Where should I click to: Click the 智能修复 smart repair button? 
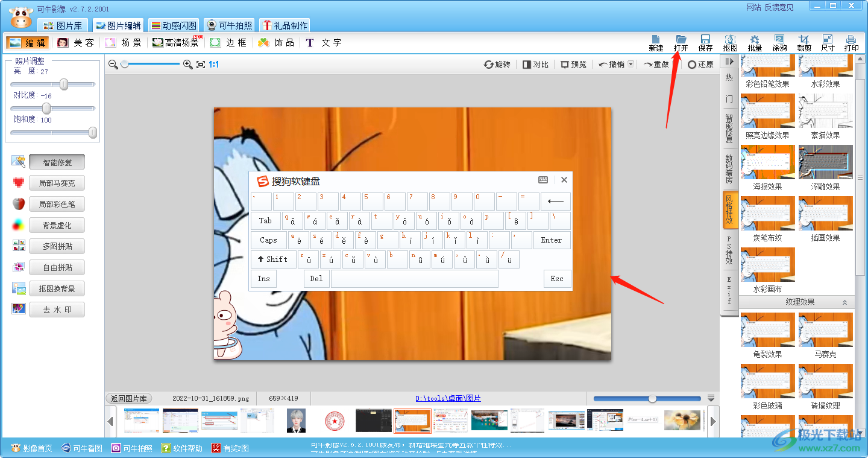pyautogui.click(x=57, y=162)
